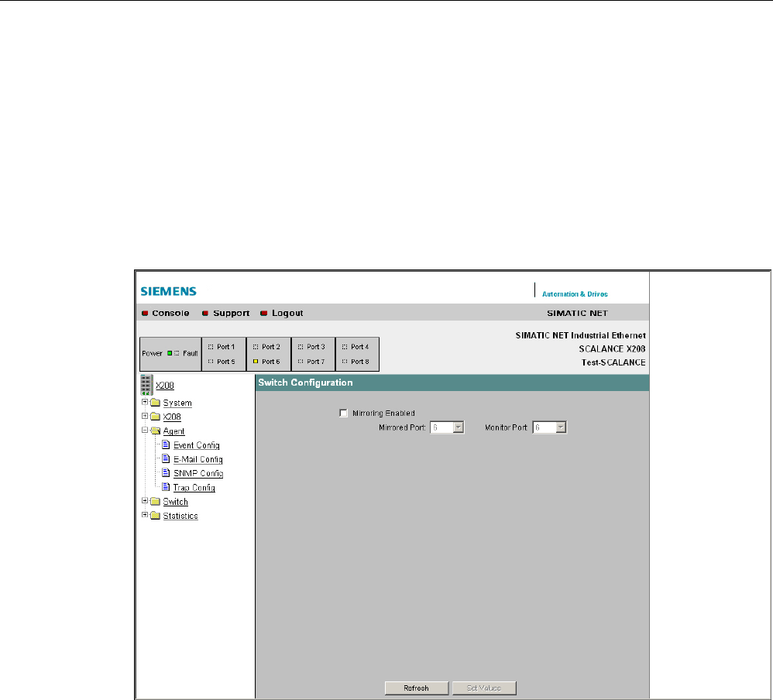
Task: Click the Port 8 LED indicator
Action: click(x=345, y=362)
